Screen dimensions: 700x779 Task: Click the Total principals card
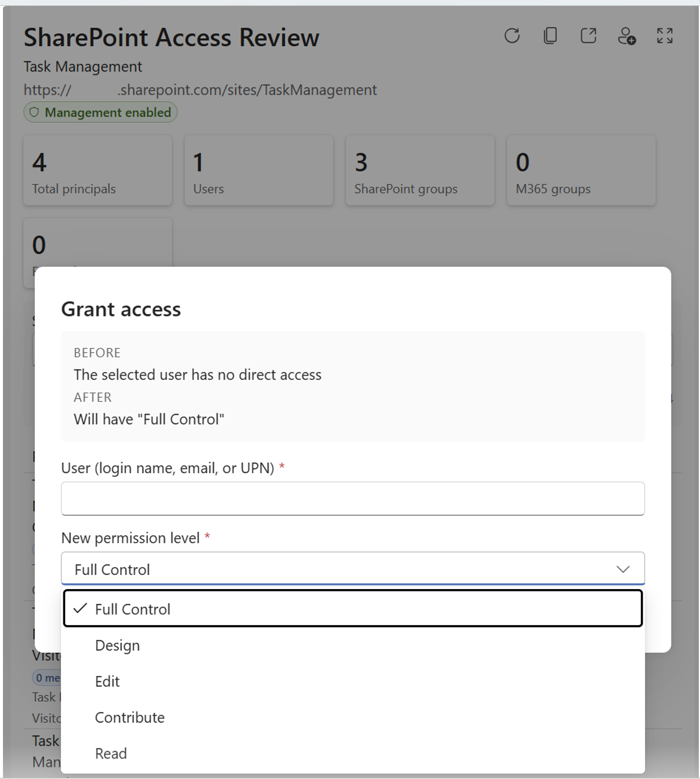click(x=98, y=170)
